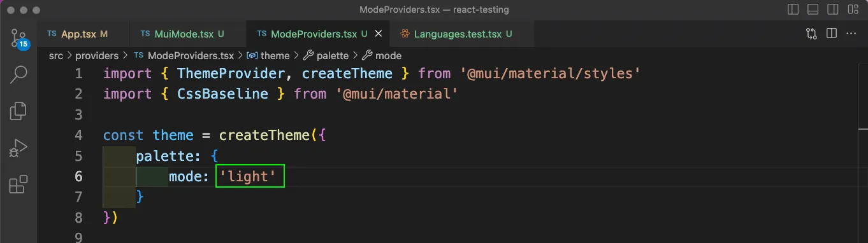This screenshot has height=243, width=868.
Task: Click line number 1 in the gutter
Action: (78, 74)
